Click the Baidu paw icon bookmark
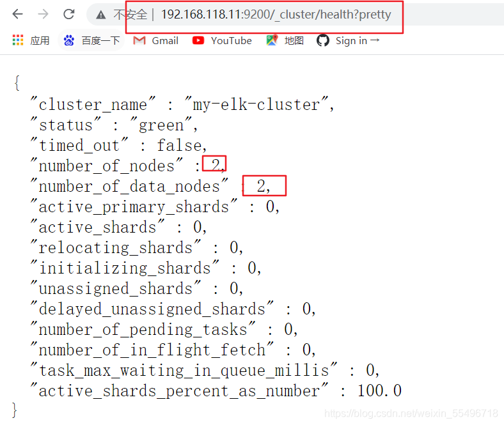Viewport: 504px width, 425px height. 69,40
